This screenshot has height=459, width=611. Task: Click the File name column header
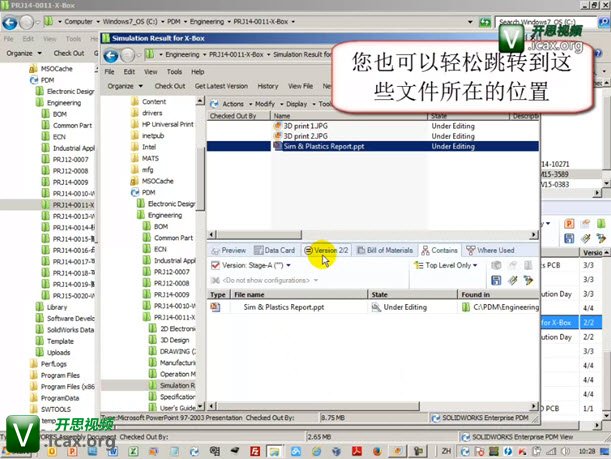point(299,295)
